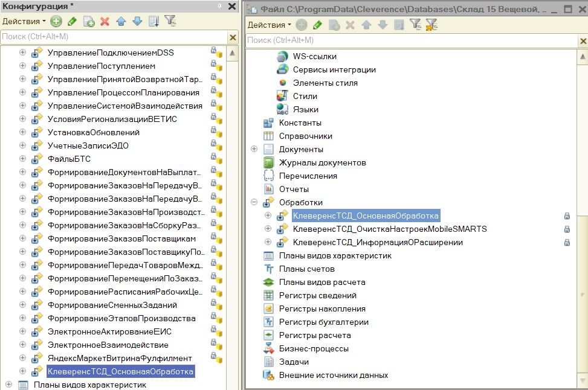Select the Элементы стиля tree item
The height and width of the screenshot is (390, 588).
tap(325, 83)
